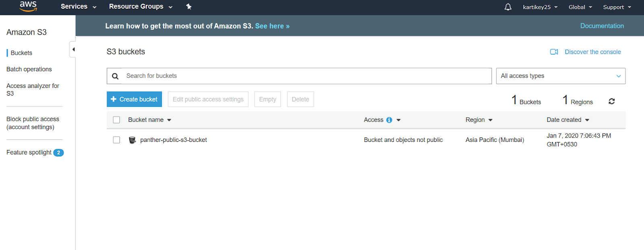
Task: Click the 'S3 buckets' heading
Action: pyautogui.click(x=126, y=52)
